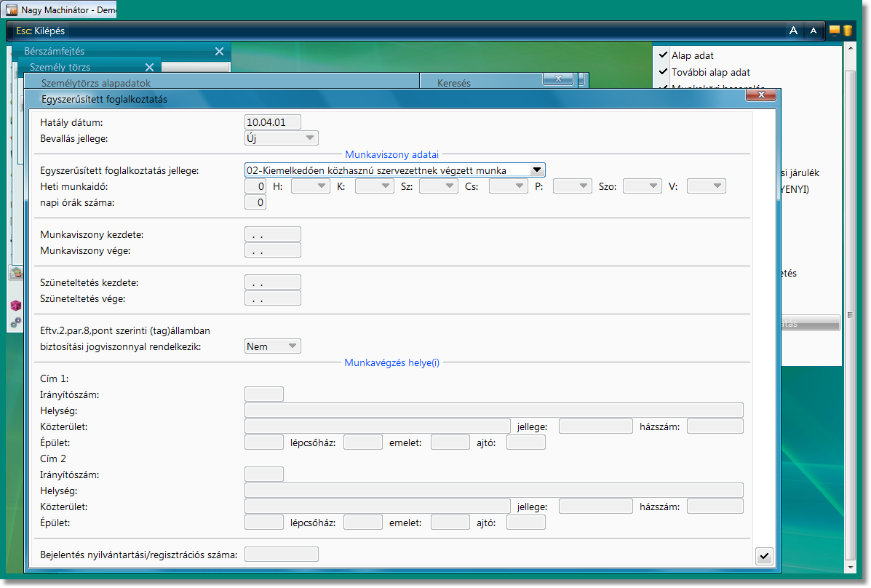Image resolution: width=871 pixels, height=588 pixels.
Task: Open the V: (Sunday) dropdown
Action: click(x=707, y=186)
